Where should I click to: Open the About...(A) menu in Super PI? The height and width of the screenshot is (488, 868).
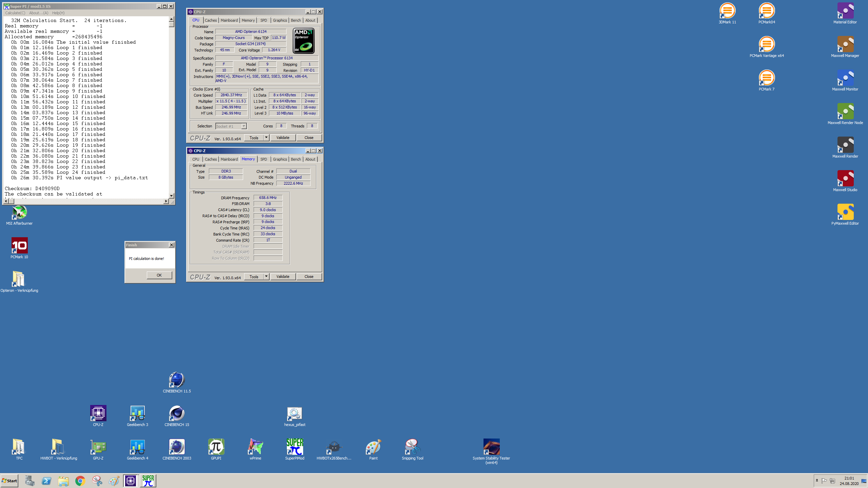point(39,13)
